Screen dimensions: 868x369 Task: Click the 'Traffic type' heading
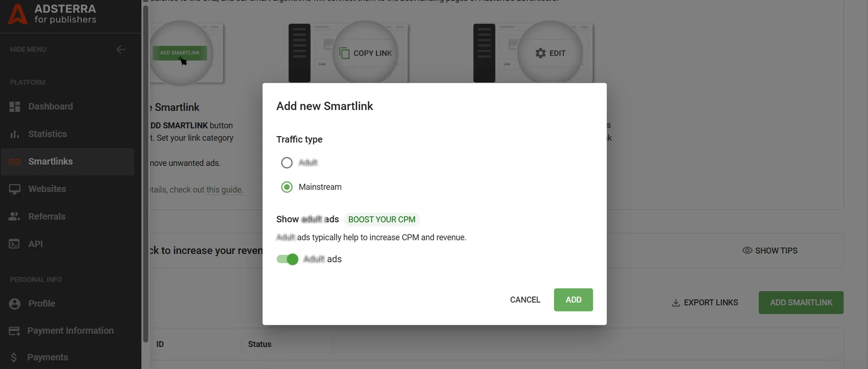point(299,140)
